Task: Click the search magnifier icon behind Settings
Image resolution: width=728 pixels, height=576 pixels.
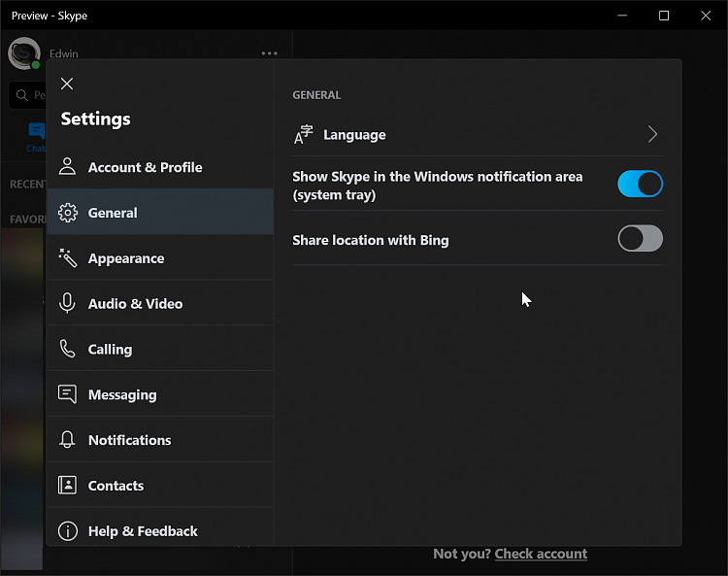Action: 21,95
